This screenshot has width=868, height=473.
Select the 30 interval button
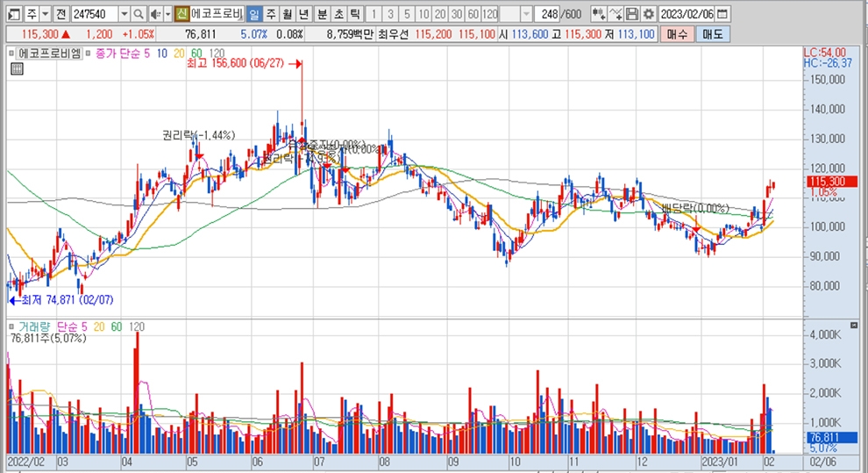(457, 14)
